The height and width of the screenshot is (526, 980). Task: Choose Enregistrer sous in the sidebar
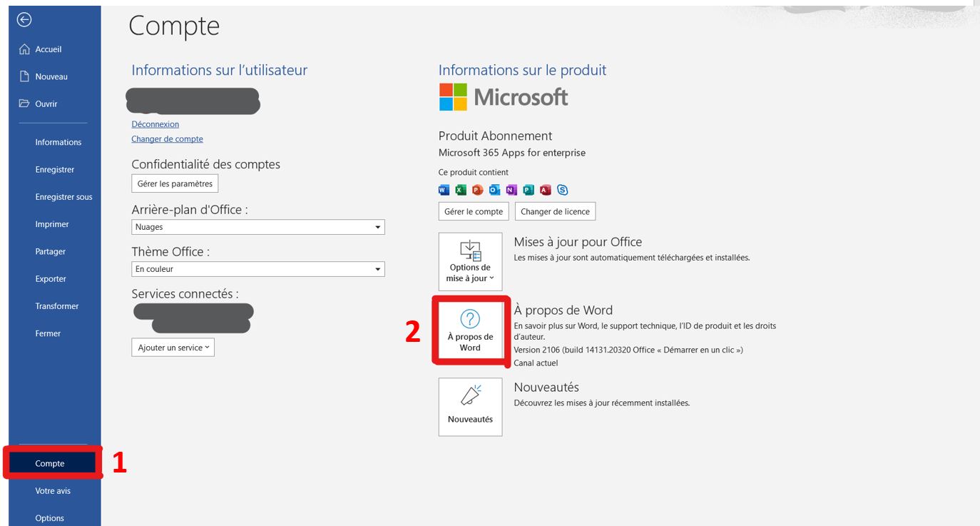click(x=54, y=197)
